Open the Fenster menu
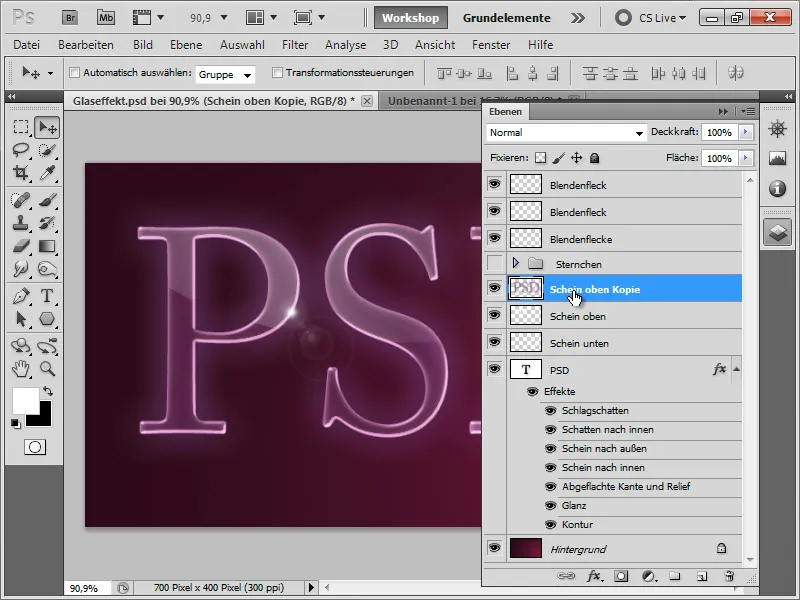The height and width of the screenshot is (600, 800). click(491, 45)
